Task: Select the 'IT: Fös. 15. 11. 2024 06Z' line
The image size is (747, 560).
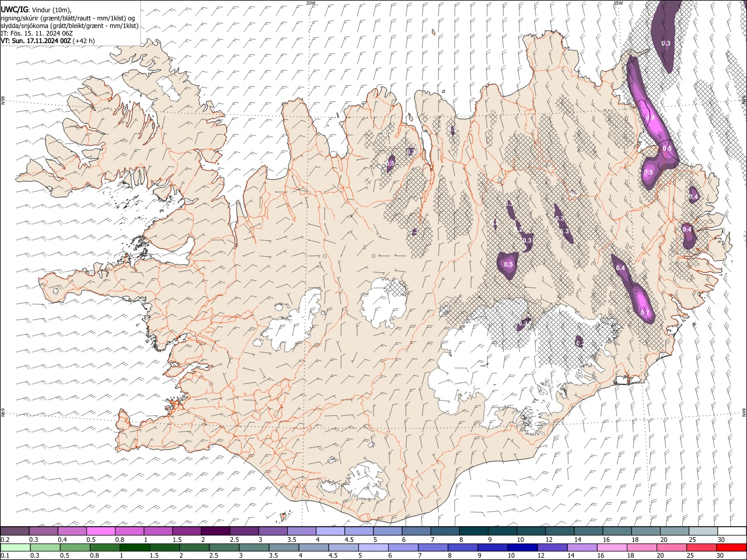Action: click(x=36, y=33)
